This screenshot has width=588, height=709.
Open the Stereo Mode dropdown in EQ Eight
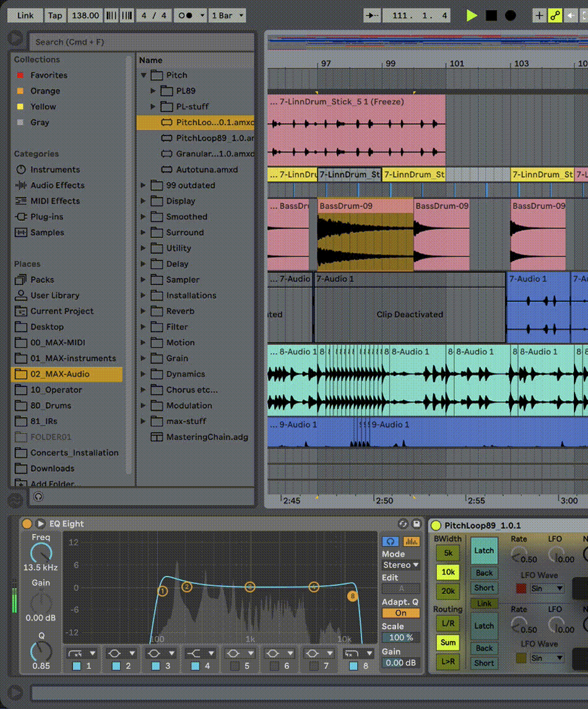[x=400, y=565]
